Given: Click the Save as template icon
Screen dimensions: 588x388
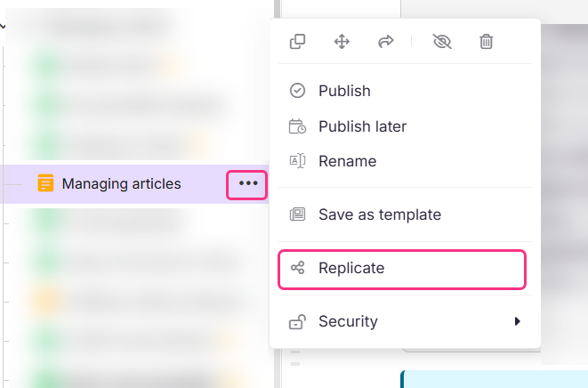Looking at the screenshot, I should (297, 214).
